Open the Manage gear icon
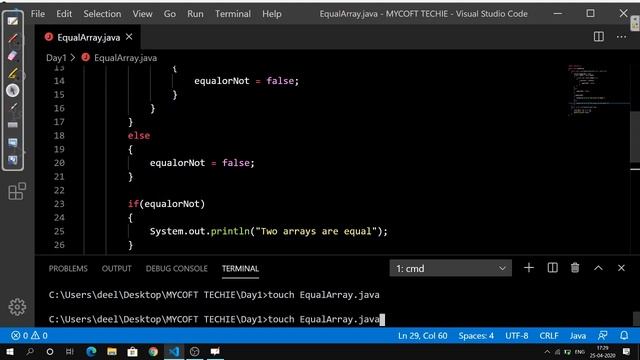The height and width of the screenshot is (360, 640). pyautogui.click(x=17, y=307)
